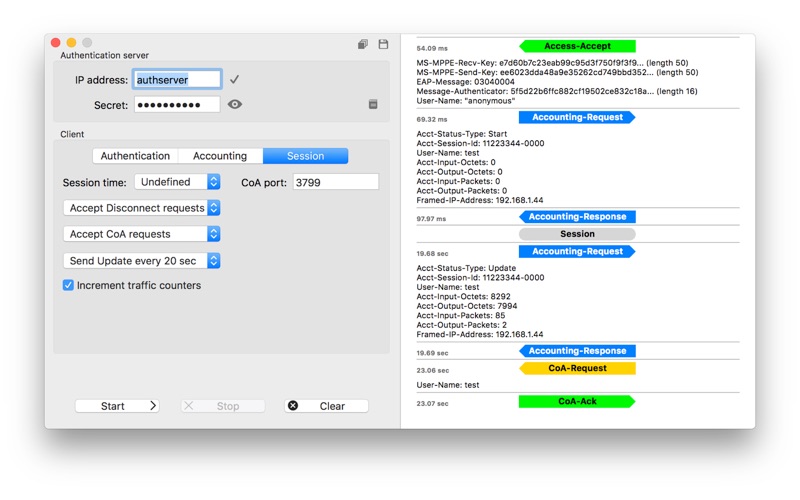Viewport: 800px width, 500px height.
Task: Open the Accept CoA requests dropdown
Action: point(142,234)
